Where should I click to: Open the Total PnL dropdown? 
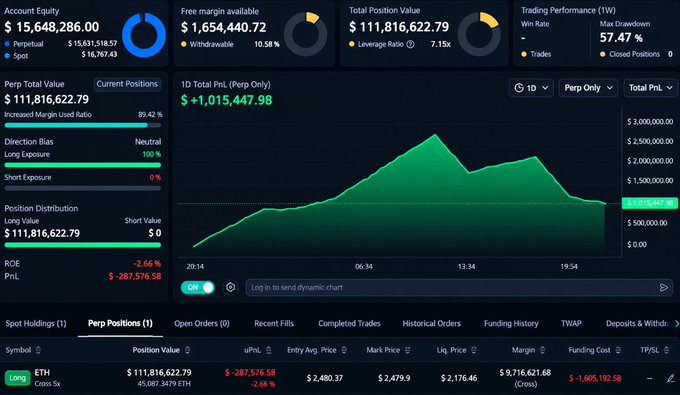tap(650, 88)
